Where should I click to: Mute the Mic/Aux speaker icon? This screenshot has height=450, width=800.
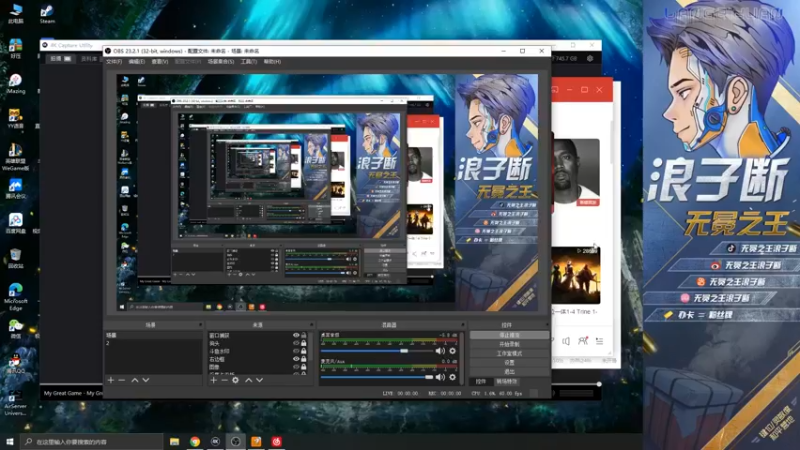(440, 377)
